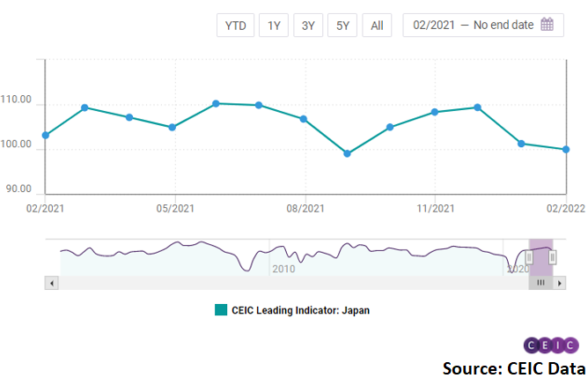Click the right scroll arrow of navigator
The width and height of the screenshot is (588, 378).
point(560,283)
